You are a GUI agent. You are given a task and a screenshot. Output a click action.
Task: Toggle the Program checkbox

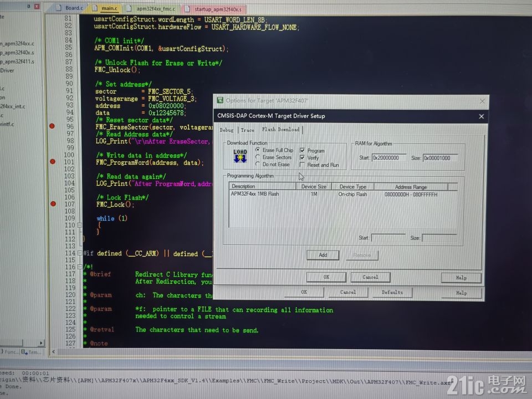click(312, 150)
